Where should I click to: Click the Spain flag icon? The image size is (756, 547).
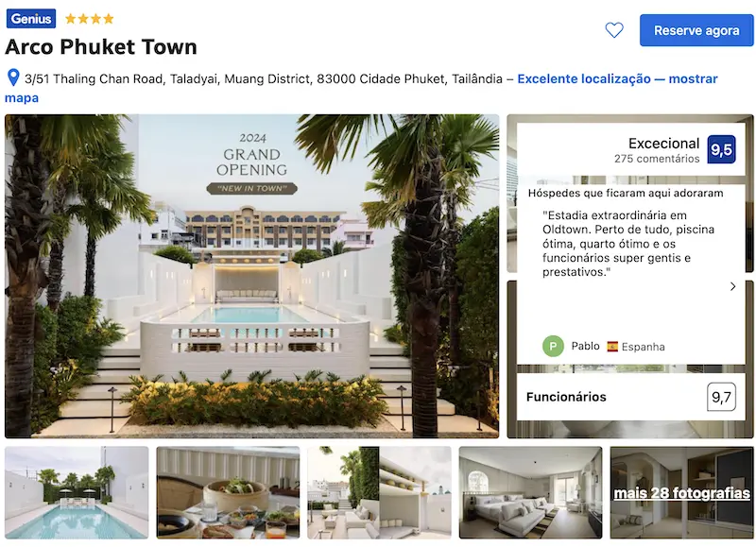[612, 347]
